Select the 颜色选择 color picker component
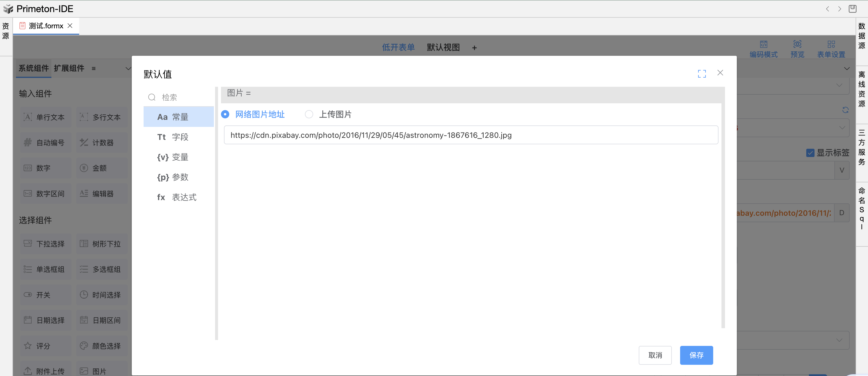 pyautogui.click(x=101, y=346)
